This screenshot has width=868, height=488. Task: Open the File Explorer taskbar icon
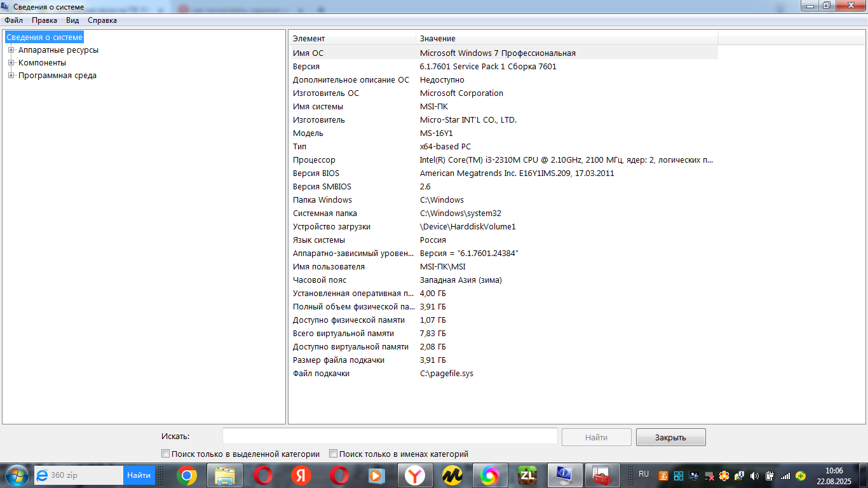(x=224, y=475)
